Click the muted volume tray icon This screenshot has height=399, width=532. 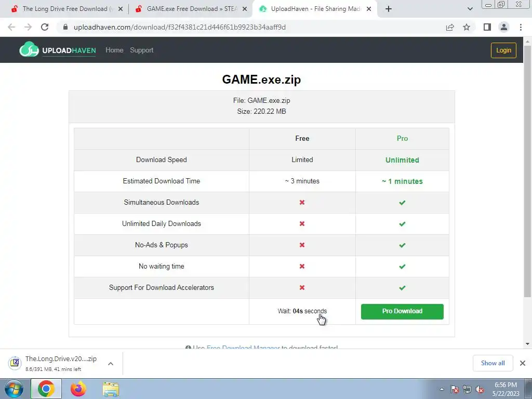tap(480, 389)
